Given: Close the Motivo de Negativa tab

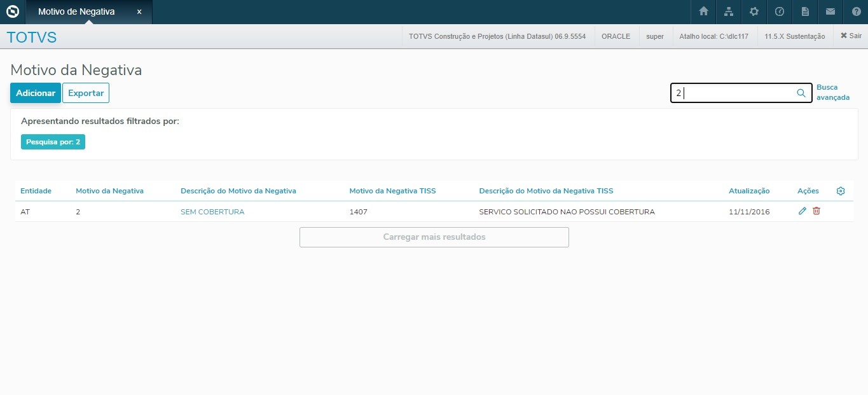Looking at the screenshot, I should 139,11.
